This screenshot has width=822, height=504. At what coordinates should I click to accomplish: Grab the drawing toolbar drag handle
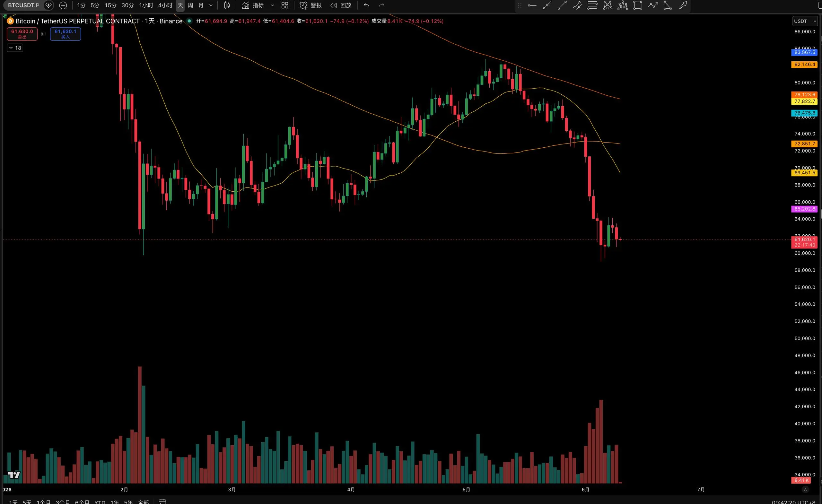[520, 5]
